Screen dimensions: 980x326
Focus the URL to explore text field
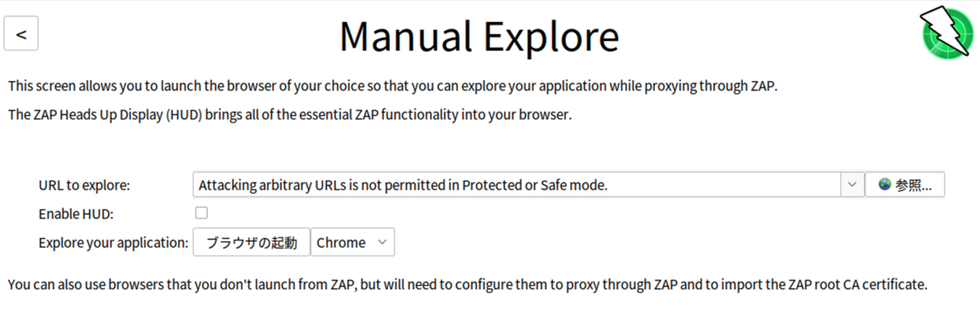click(x=517, y=185)
